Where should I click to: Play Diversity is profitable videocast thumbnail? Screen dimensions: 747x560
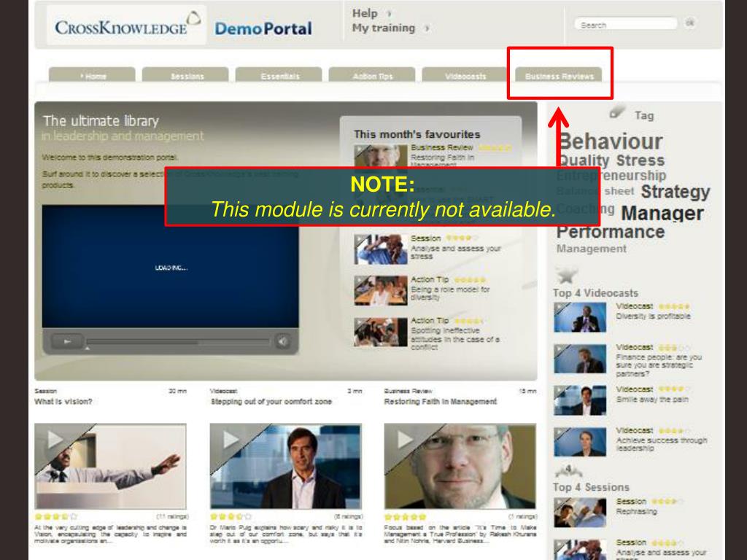click(580, 317)
